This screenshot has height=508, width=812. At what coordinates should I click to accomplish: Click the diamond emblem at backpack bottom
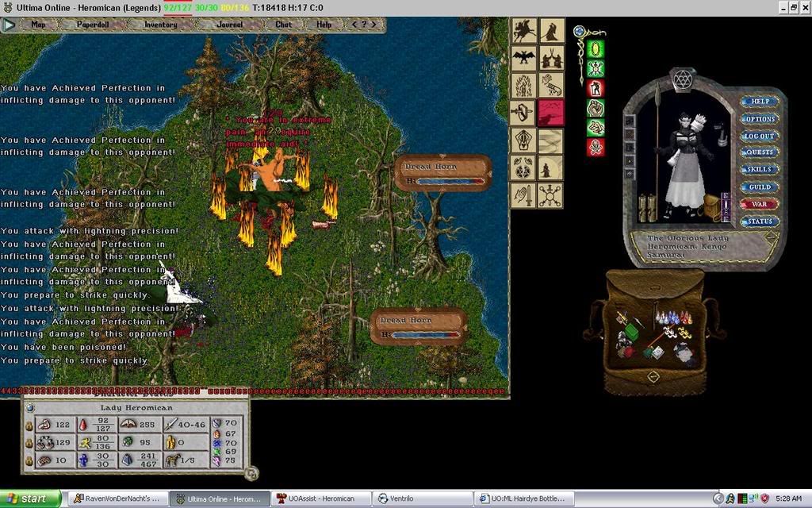point(653,376)
